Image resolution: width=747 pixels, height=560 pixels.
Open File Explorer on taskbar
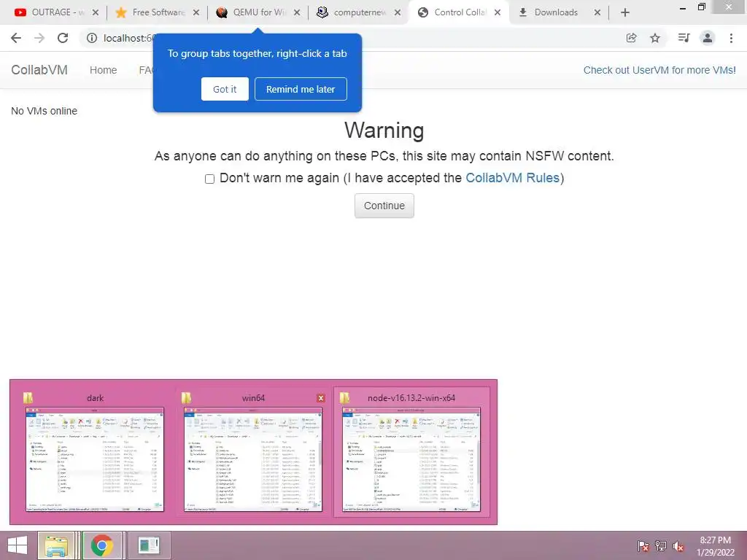pos(55,545)
